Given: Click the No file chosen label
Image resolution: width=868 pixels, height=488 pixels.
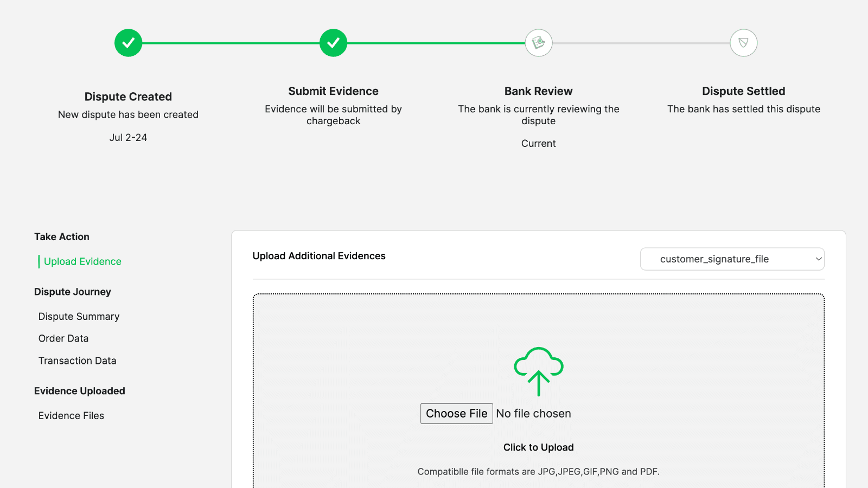Looking at the screenshot, I should click(x=533, y=413).
